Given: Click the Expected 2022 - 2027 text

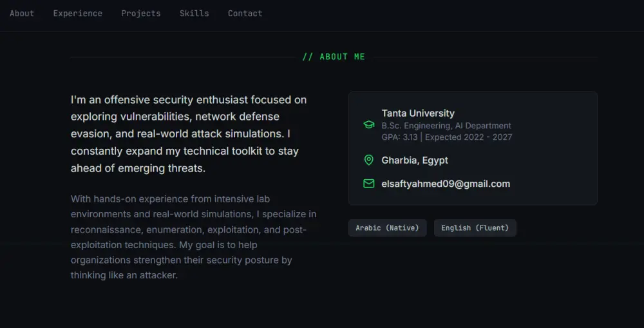Looking at the screenshot, I should click(468, 137).
